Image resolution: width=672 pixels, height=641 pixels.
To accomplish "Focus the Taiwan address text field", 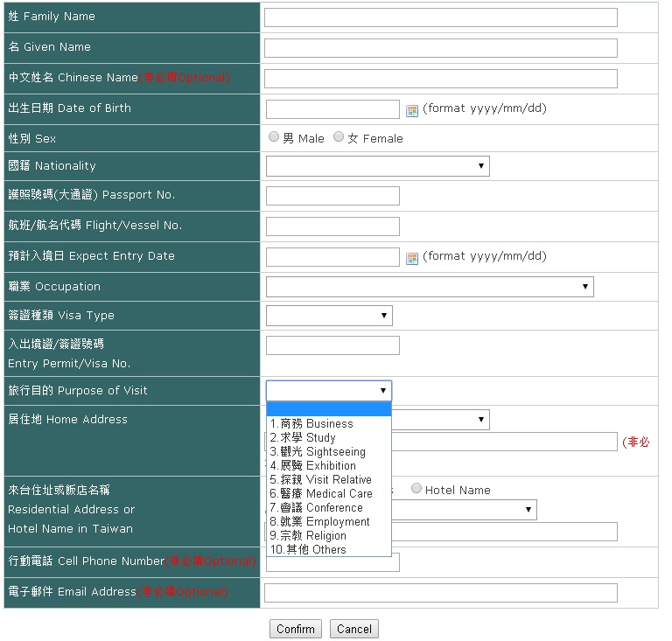I will click(504, 532).
